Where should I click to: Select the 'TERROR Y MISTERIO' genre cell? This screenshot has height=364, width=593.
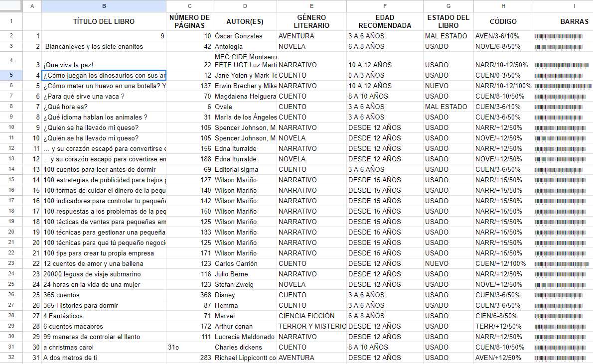pos(311,326)
